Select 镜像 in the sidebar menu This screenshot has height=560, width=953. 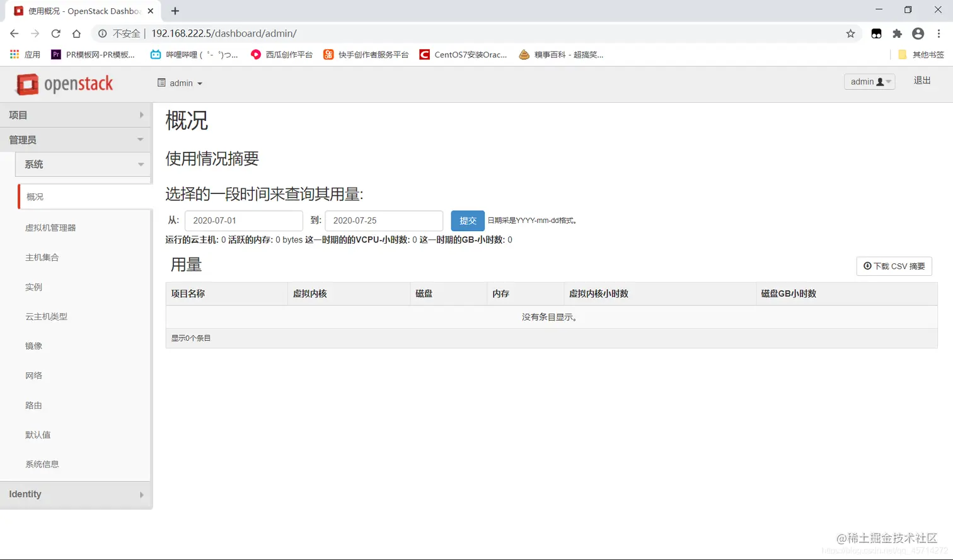tap(34, 345)
